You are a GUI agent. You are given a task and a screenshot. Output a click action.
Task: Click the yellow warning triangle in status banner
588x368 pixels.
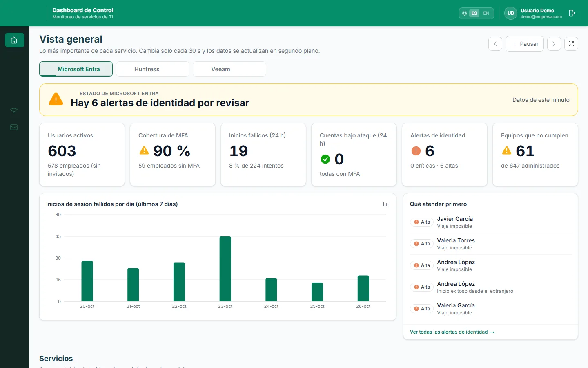pos(56,99)
